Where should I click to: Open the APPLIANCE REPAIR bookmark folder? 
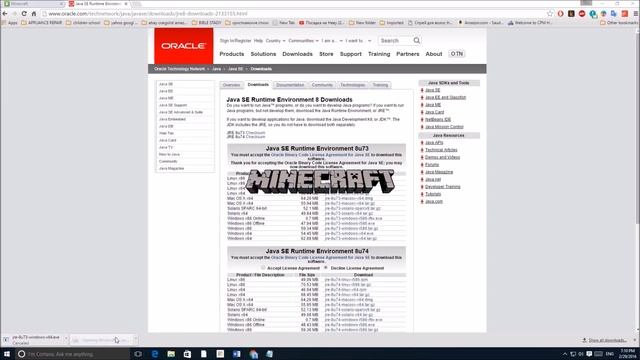coord(42,23)
